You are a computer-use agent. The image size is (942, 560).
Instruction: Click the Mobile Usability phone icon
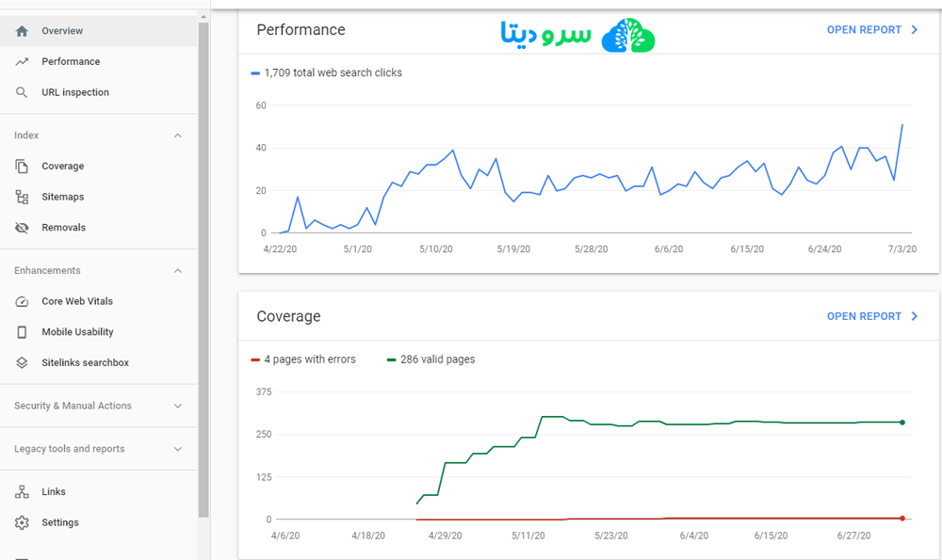tap(20, 331)
